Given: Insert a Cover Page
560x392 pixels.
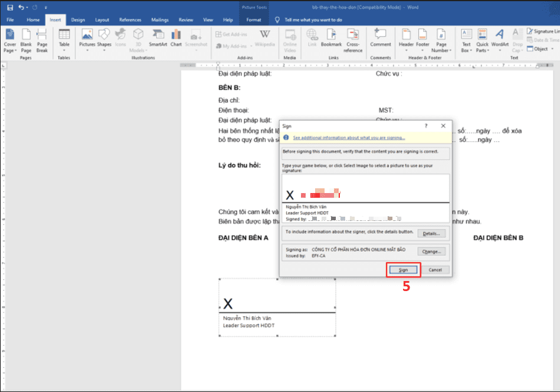Looking at the screenshot, I should click(x=10, y=41).
